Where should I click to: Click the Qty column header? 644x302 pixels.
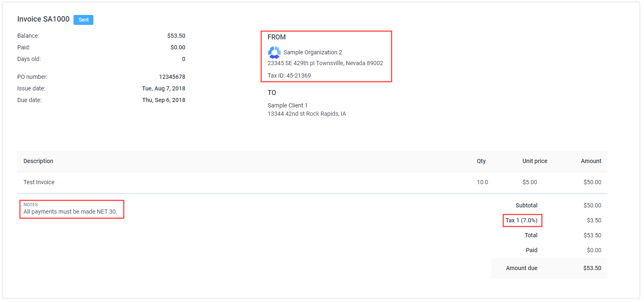point(481,161)
